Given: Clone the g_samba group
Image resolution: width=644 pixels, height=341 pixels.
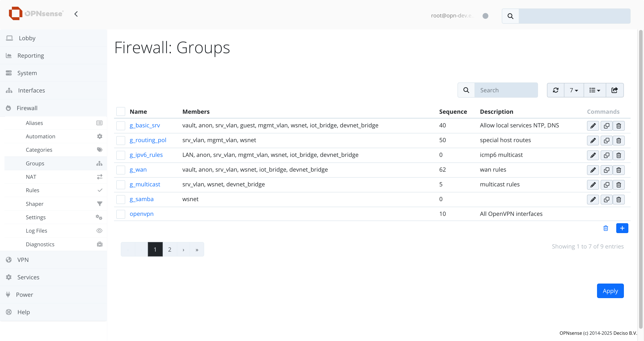Looking at the screenshot, I should [x=606, y=199].
